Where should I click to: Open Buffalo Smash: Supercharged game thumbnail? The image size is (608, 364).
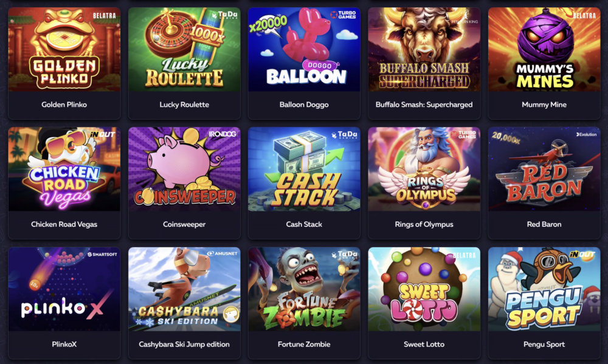pyautogui.click(x=424, y=49)
